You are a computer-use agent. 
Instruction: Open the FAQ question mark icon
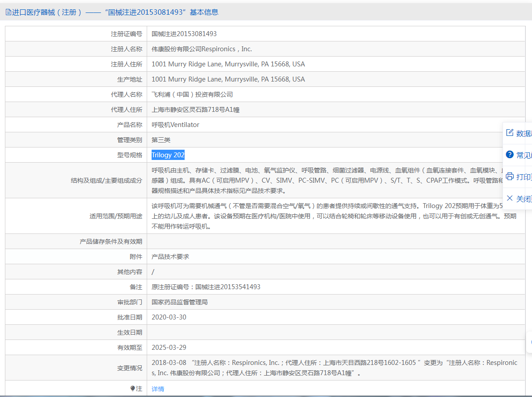point(510,155)
